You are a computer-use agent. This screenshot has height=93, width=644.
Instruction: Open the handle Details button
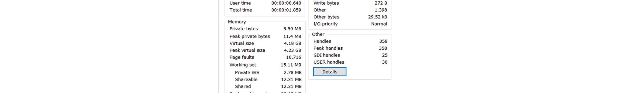pyautogui.click(x=330, y=72)
